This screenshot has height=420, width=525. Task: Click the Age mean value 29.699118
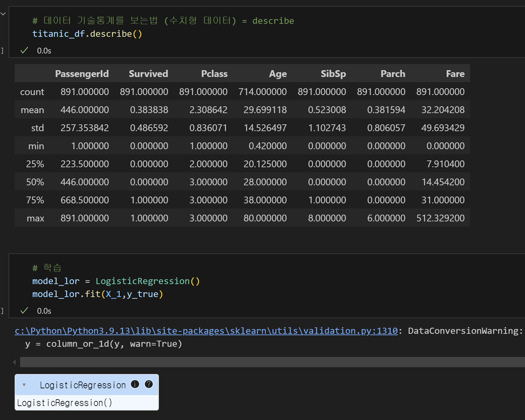tap(265, 110)
